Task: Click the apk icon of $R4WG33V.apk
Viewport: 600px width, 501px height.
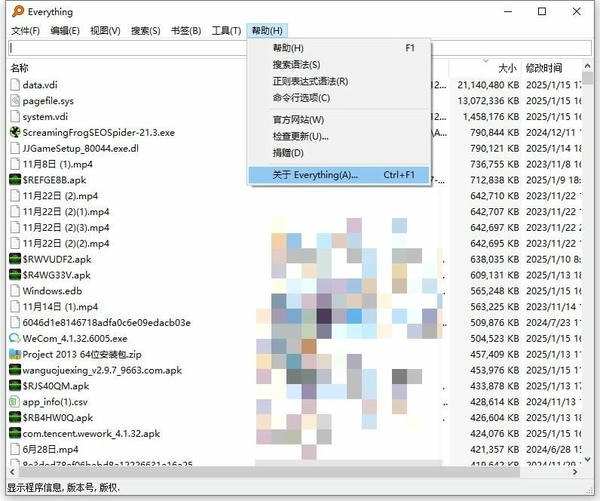Action: [x=15, y=275]
